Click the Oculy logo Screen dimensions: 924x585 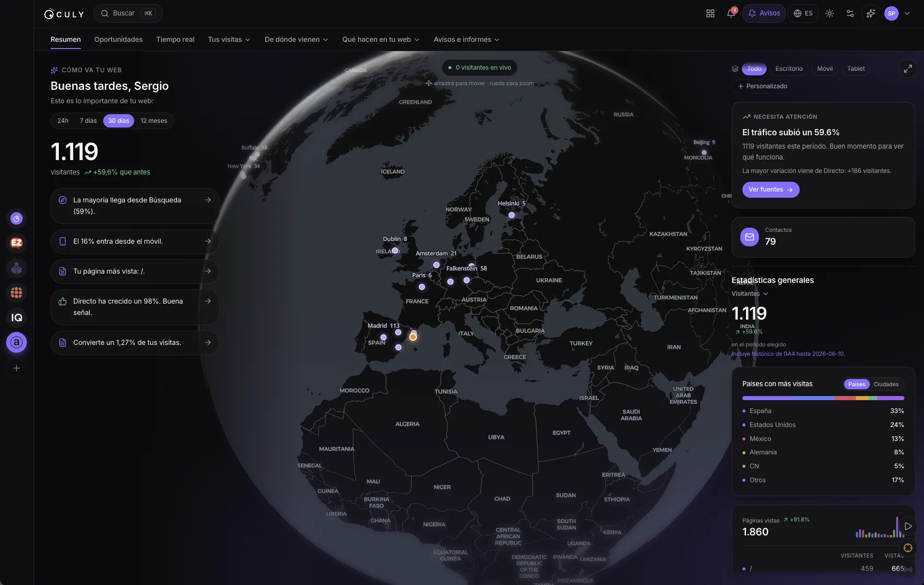[x=64, y=14]
